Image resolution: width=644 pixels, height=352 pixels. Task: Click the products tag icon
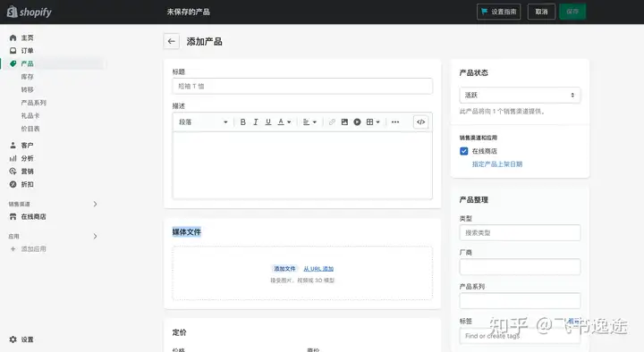(13, 63)
